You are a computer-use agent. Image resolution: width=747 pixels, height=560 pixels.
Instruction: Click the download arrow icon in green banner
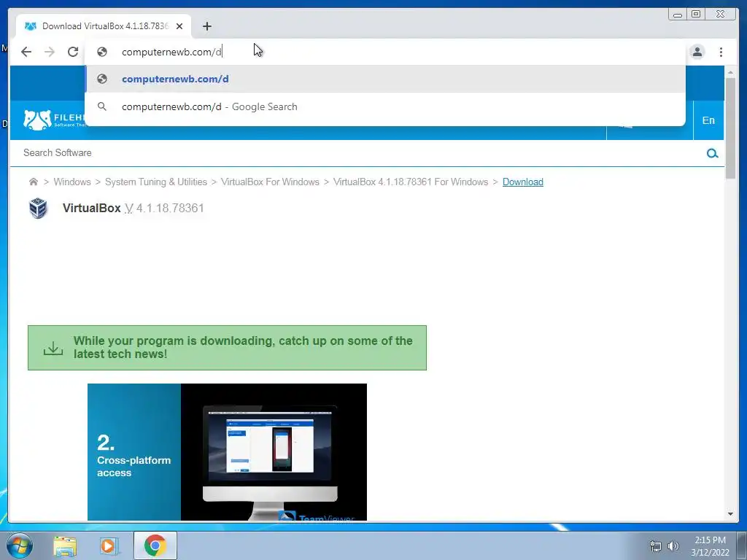pos(53,348)
